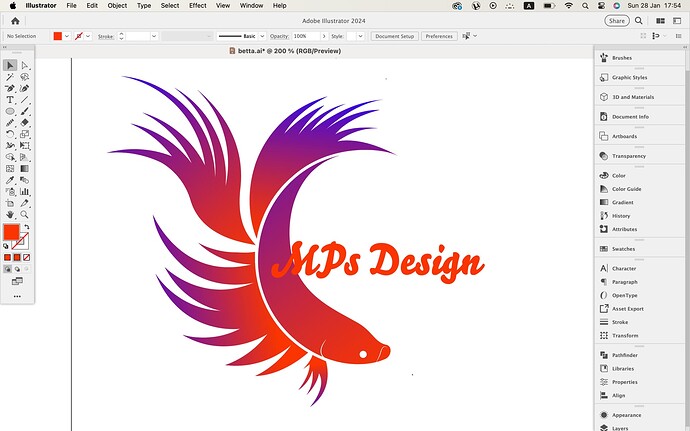Set paint mode to Gradient

coord(17,258)
